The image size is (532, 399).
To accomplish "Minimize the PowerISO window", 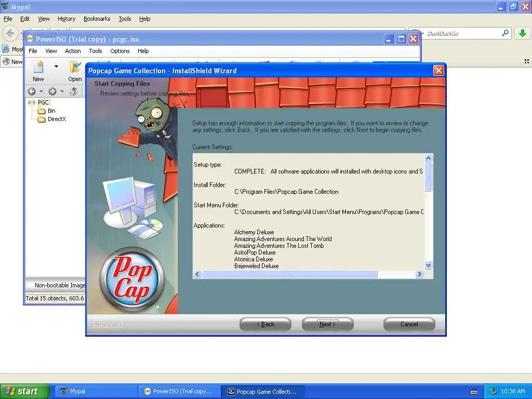I will pos(389,39).
